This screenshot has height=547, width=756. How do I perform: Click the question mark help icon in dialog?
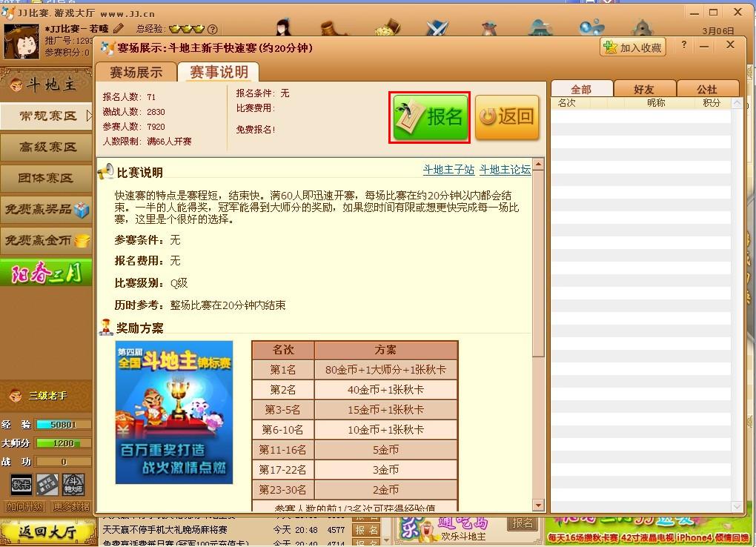point(683,46)
